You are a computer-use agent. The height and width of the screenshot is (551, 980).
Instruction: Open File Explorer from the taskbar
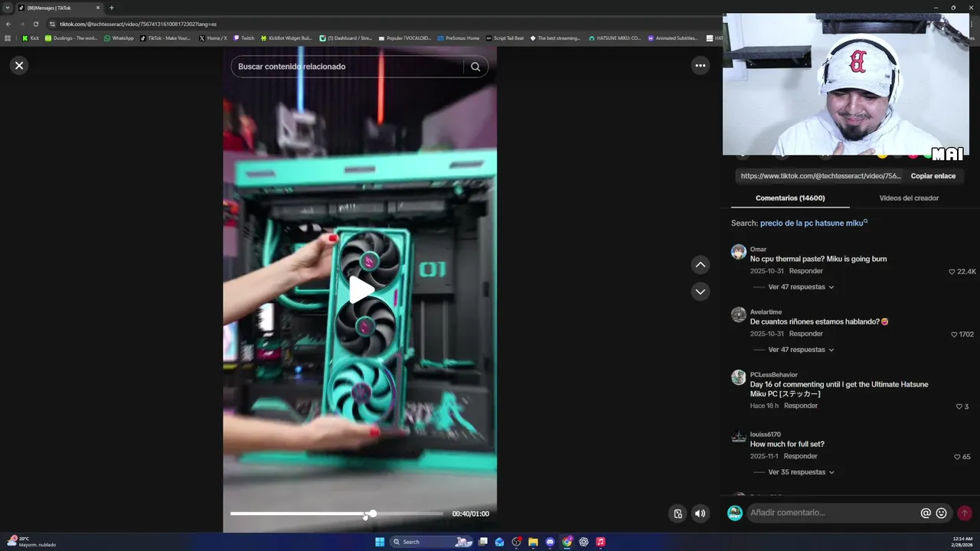(533, 542)
